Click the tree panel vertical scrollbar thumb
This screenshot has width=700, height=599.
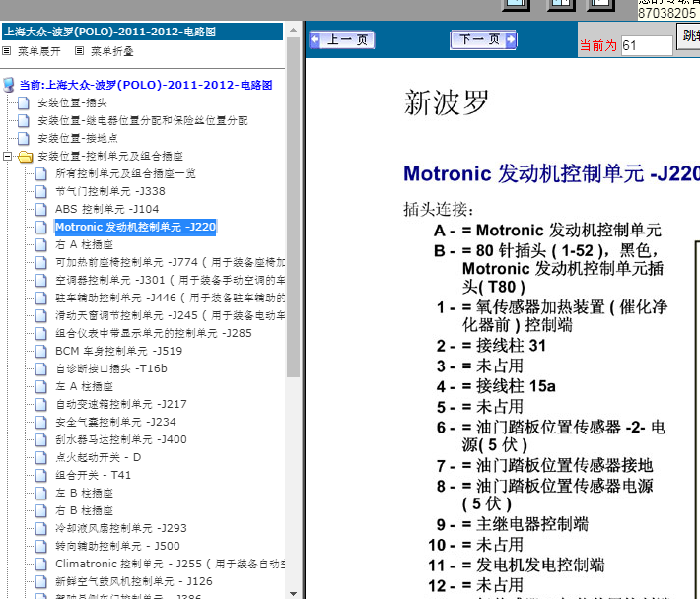coord(293,208)
